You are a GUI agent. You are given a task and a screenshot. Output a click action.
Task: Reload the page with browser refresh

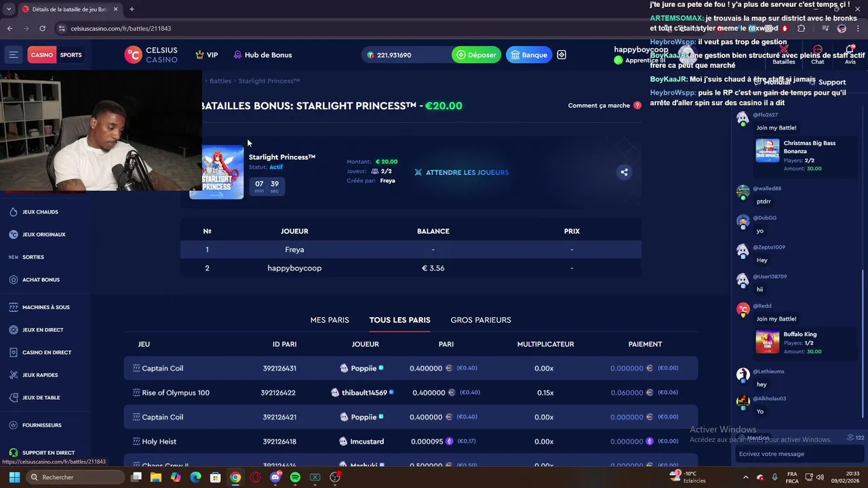pos(43,28)
